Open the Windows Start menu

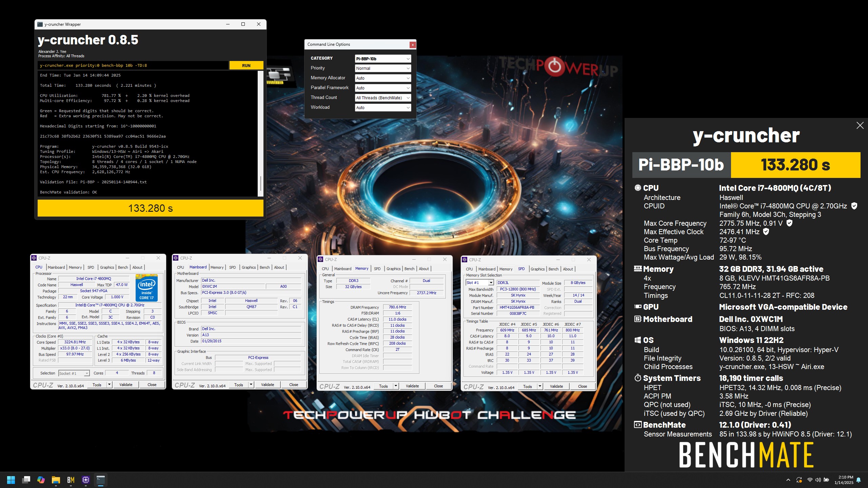[x=11, y=480]
